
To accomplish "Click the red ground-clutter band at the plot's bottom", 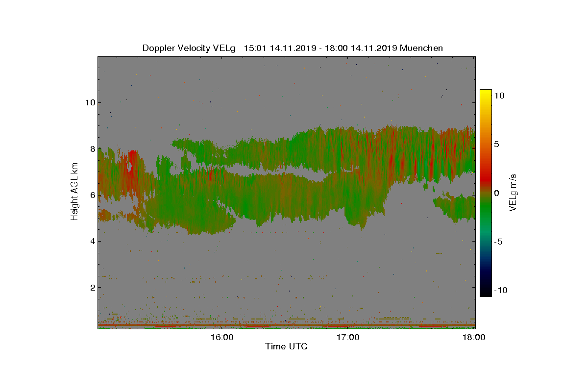I will coord(286,325).
